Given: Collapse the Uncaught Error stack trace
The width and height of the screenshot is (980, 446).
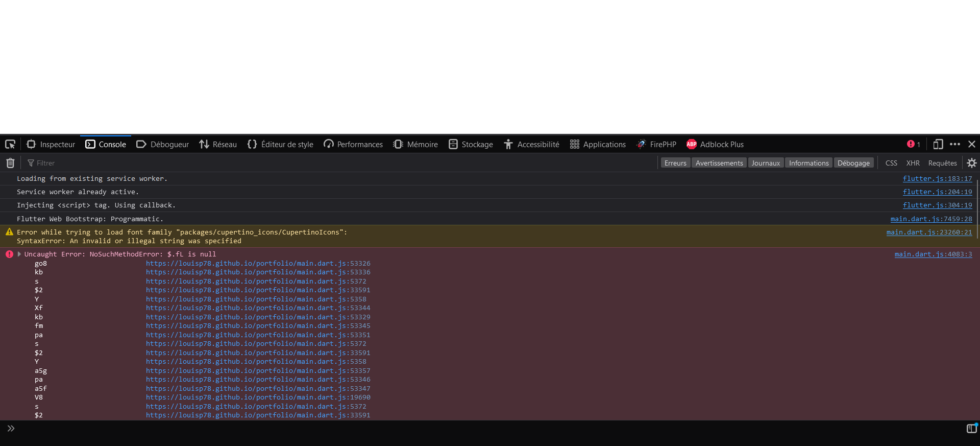Looking at the screenshot, I should point(19,254).
